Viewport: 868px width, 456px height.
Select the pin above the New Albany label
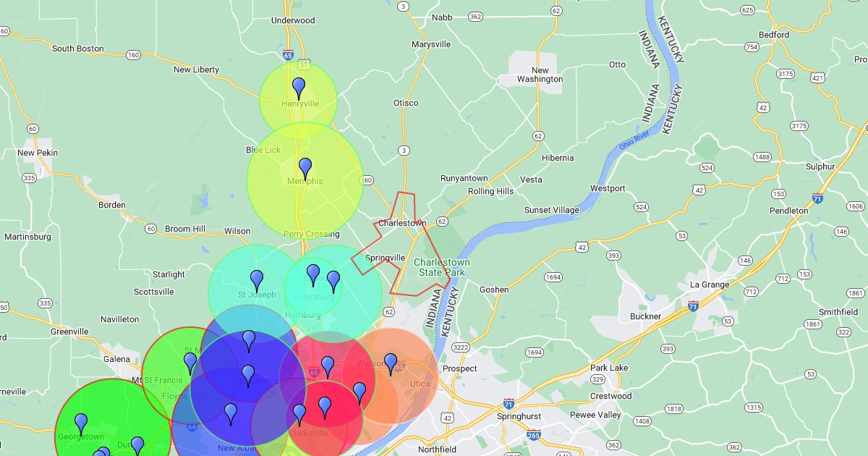pos(231,415)
